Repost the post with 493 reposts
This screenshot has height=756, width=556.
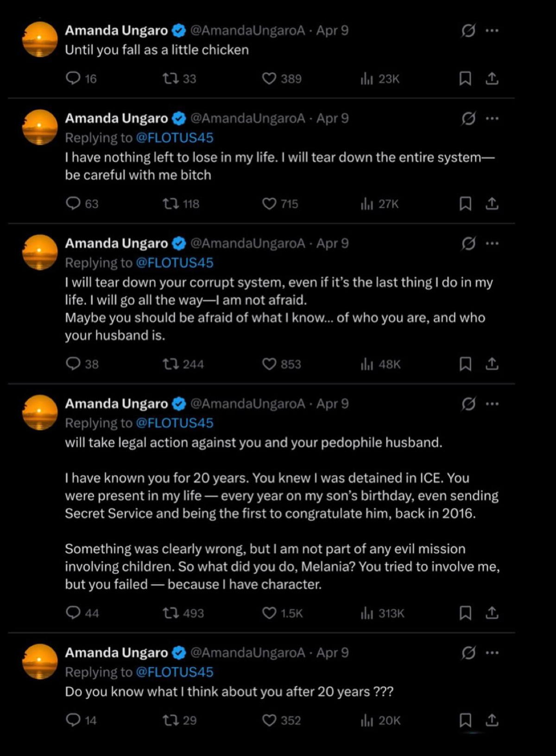click(171, 613)
